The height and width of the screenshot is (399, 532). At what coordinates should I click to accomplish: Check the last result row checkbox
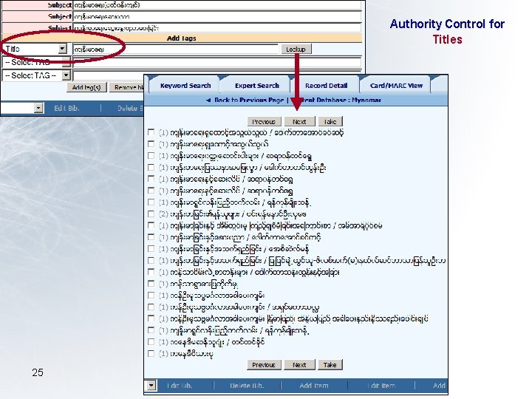coord(151,353)
